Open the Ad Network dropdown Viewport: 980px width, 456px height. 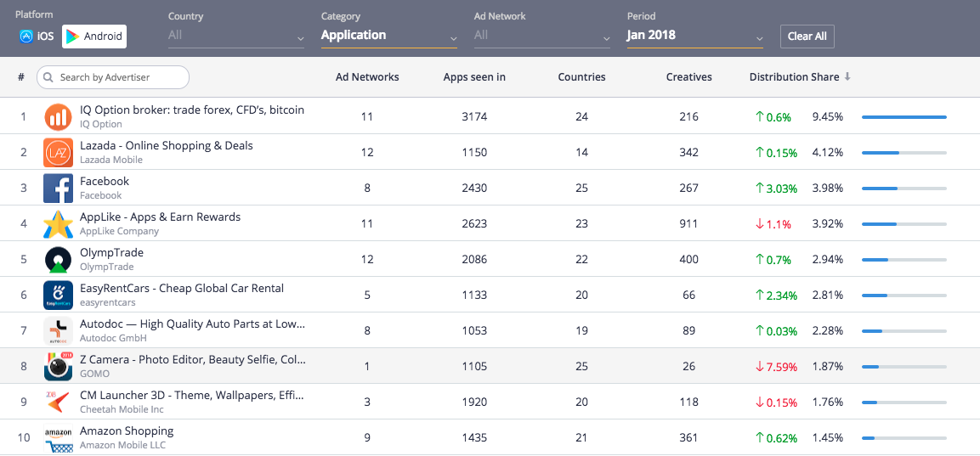click(x=542, y=36)
